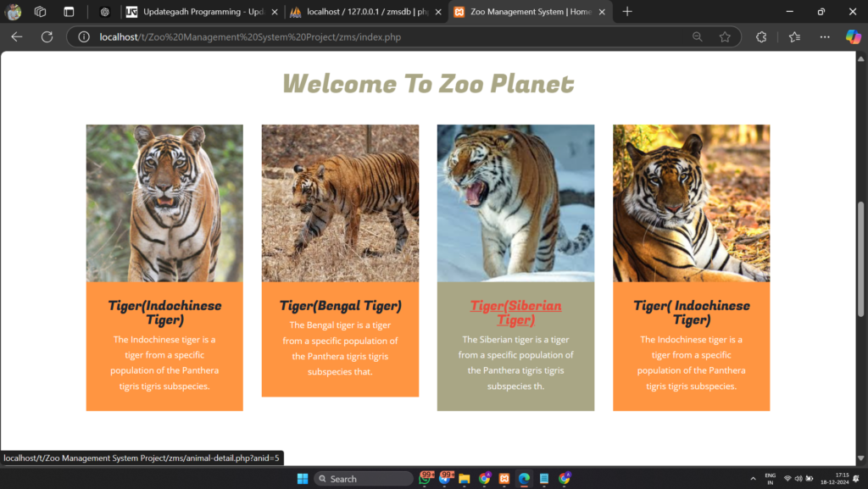Open the Tiger(Siberian Tiger) link
The image size is (868, 489).
tap(516, 313)
